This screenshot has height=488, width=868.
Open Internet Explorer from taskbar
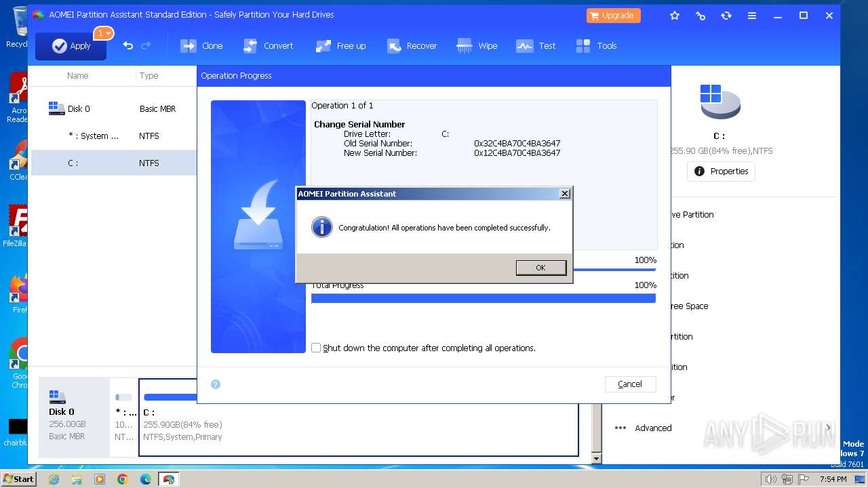54,479
